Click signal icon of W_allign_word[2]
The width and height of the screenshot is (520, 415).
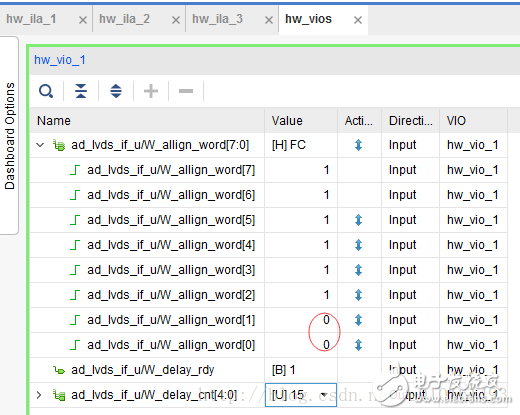(x=75, y=295)
